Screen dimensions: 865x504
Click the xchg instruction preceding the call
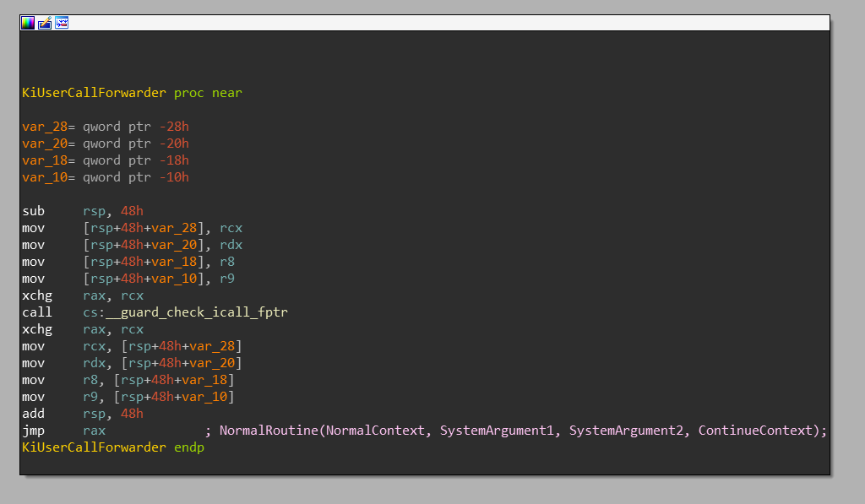click(x=83, y=295)
